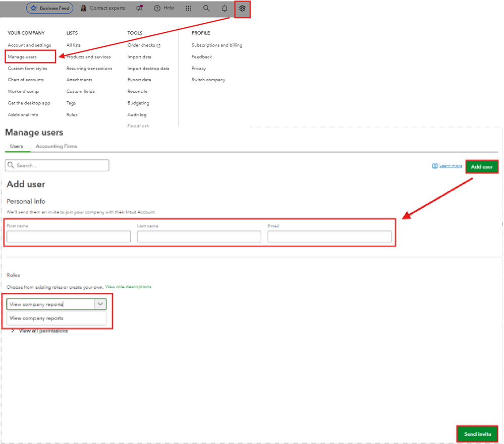Click the magnifier icon in Search box
Image resolution: width=504 pixels, height=444 pixels.
tap(11, 165)
